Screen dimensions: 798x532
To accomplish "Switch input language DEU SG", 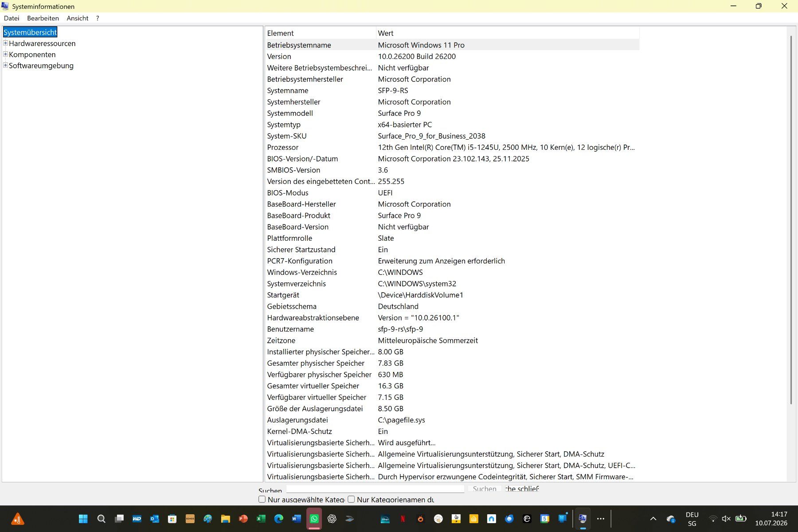I will pos(692,519).
